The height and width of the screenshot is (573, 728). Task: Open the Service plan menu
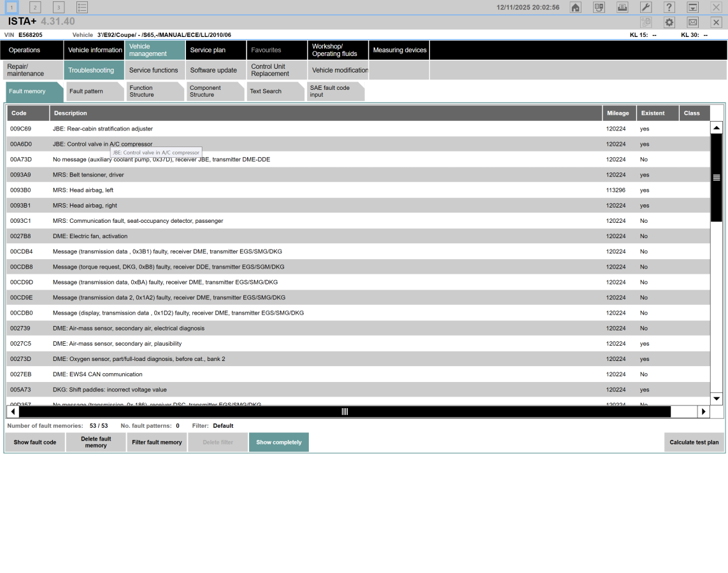[x=216, y=50]
